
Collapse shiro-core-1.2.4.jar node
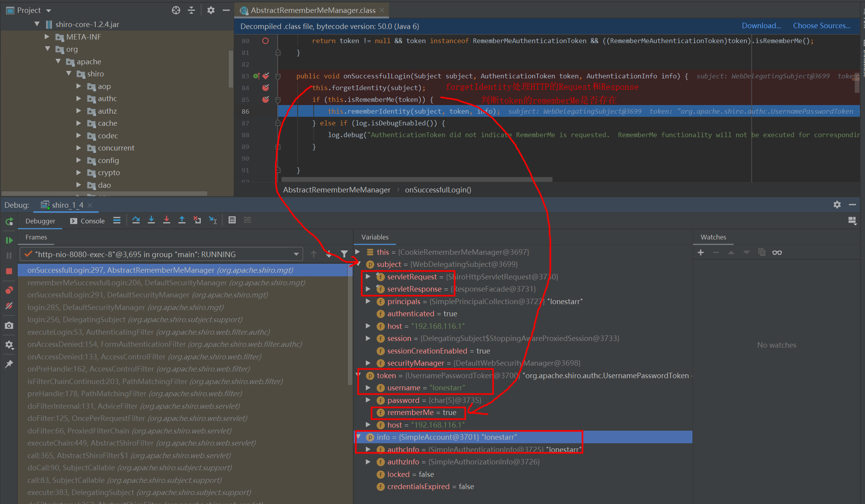click(x=37, y=24)
